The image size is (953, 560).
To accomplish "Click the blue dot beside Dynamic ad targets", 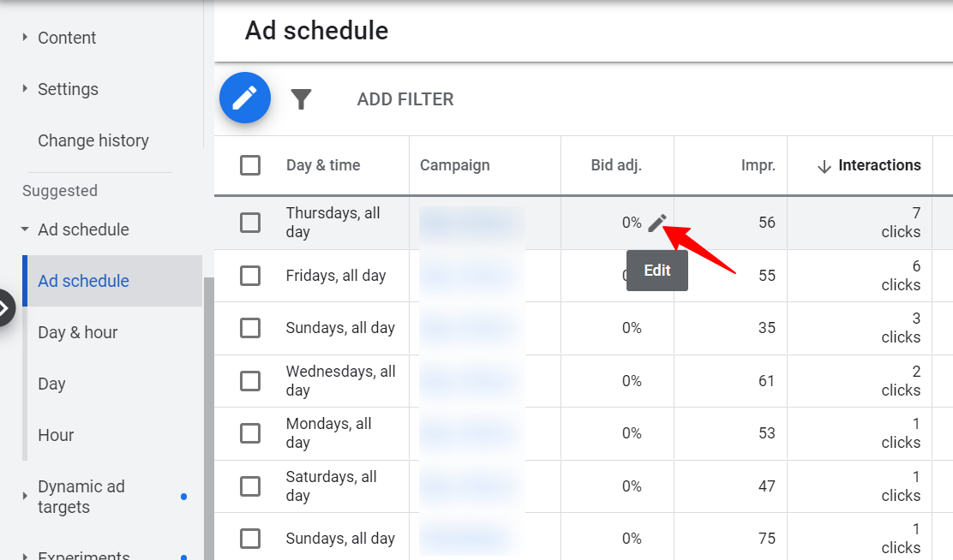I will (183, 497).
